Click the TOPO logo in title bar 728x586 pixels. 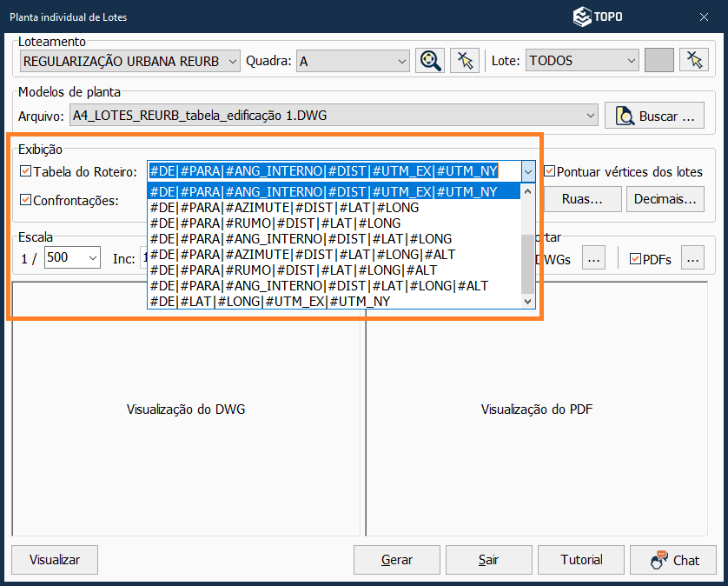(x=598, y=17)
